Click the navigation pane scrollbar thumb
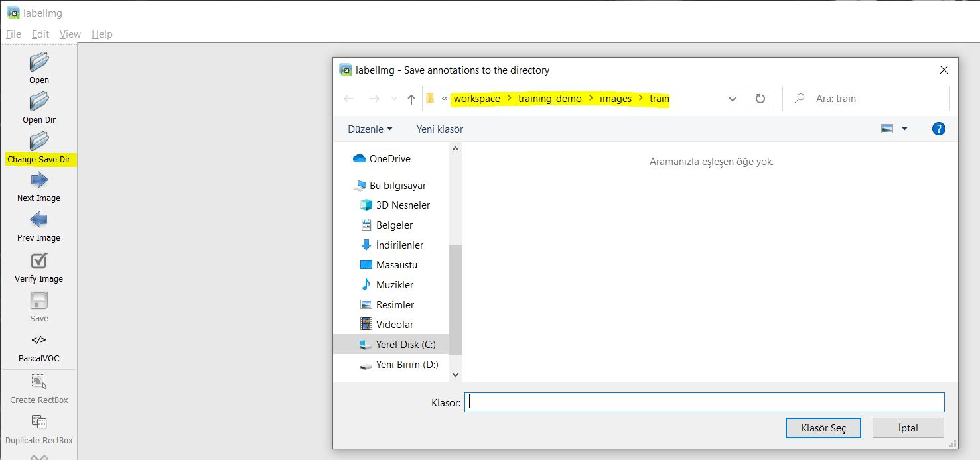980x460 pixels. pyautogui.click(x=455, y=299)
